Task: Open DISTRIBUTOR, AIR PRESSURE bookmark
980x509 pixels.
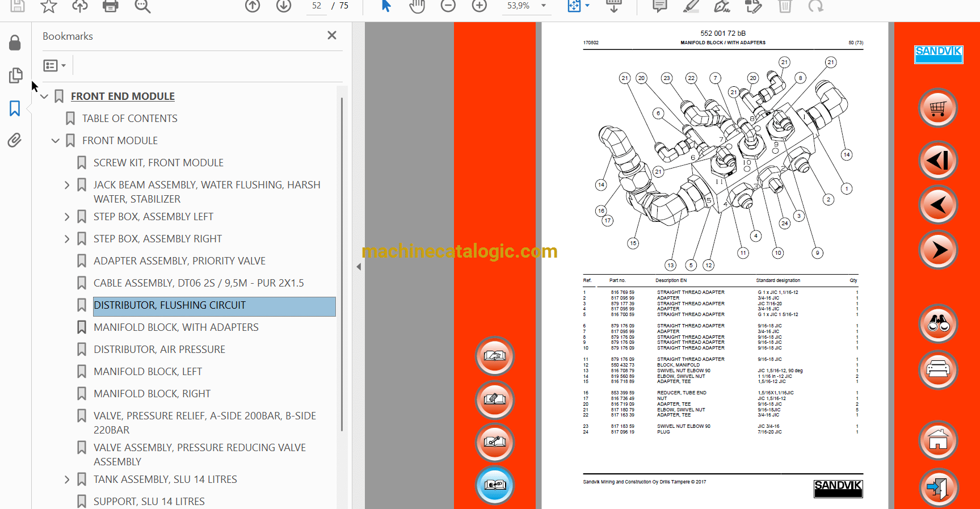Action: tap(159, 350)
